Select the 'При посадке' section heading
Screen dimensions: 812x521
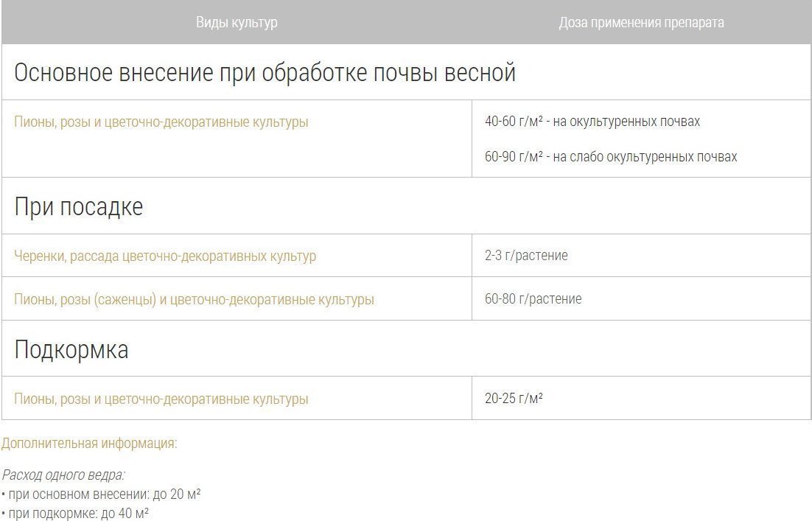[x=78, y=206]
